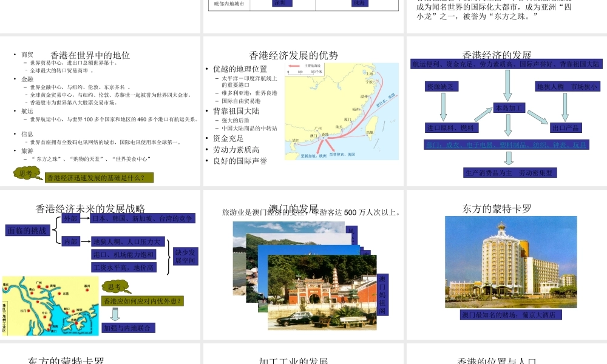This screenshot has width=607, height=364.
Task: Select the 外部 box
Action: coord(70,218)
